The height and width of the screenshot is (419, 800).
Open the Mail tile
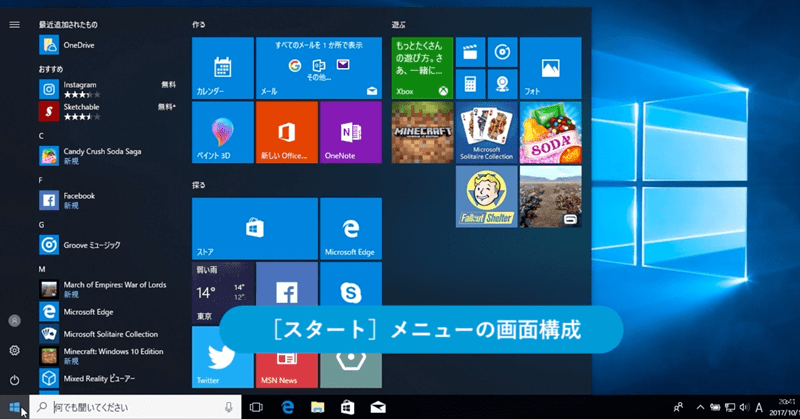319,68
